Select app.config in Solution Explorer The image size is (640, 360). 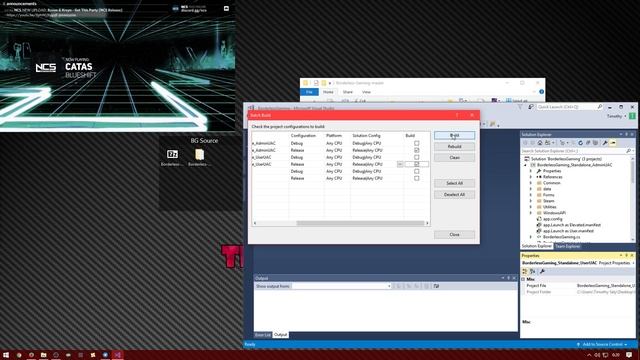pos(552,219)
